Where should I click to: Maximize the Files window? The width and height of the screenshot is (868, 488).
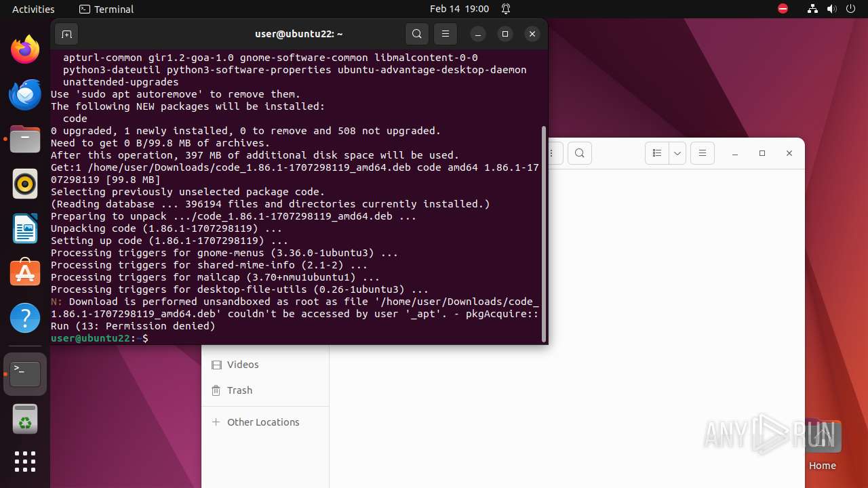click(x=762, y=153)
